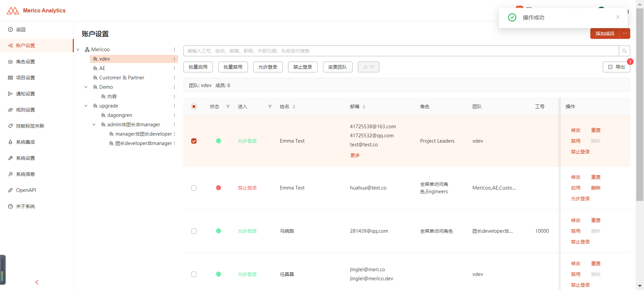
Task: Expand 更多 emails for 41725538@163.com row
Action: tap(355, 155)
